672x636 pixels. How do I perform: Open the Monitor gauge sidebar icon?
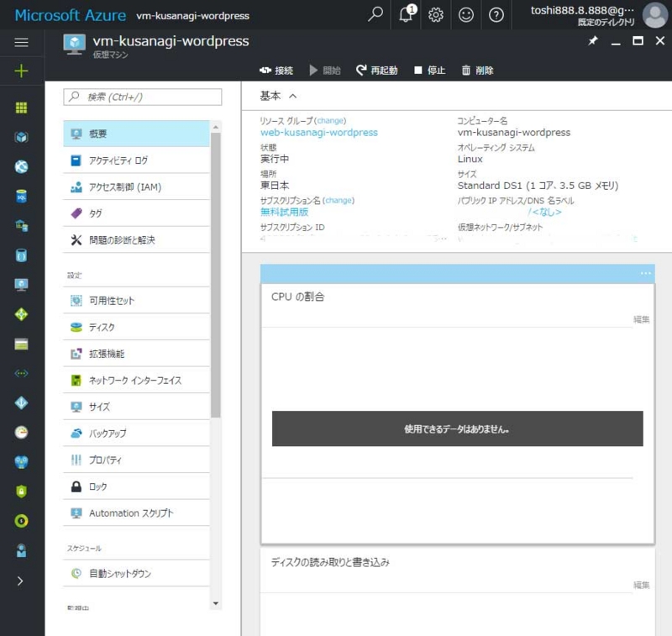tap(21, 433)
